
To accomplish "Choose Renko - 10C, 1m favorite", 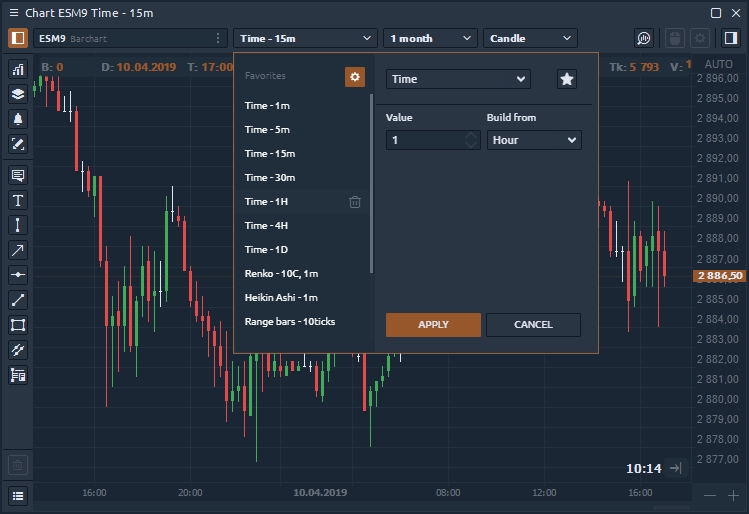I will tap(281, 273).
